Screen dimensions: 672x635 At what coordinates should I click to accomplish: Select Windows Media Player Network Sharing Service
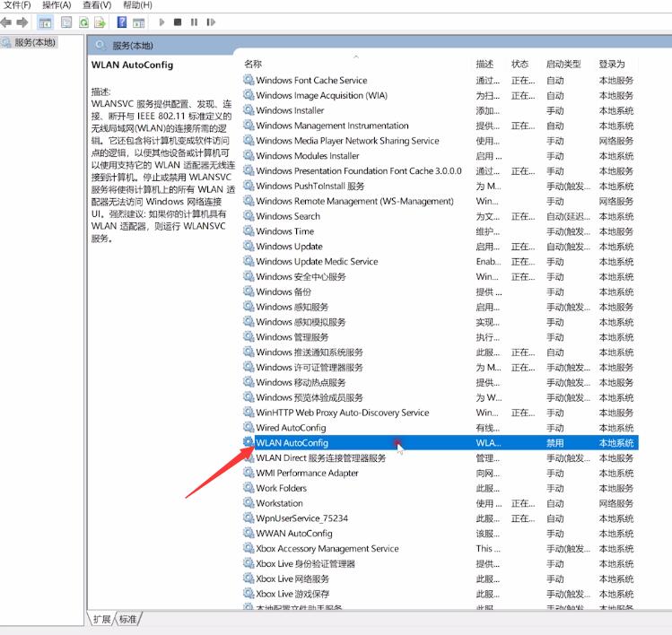[441, 141]
